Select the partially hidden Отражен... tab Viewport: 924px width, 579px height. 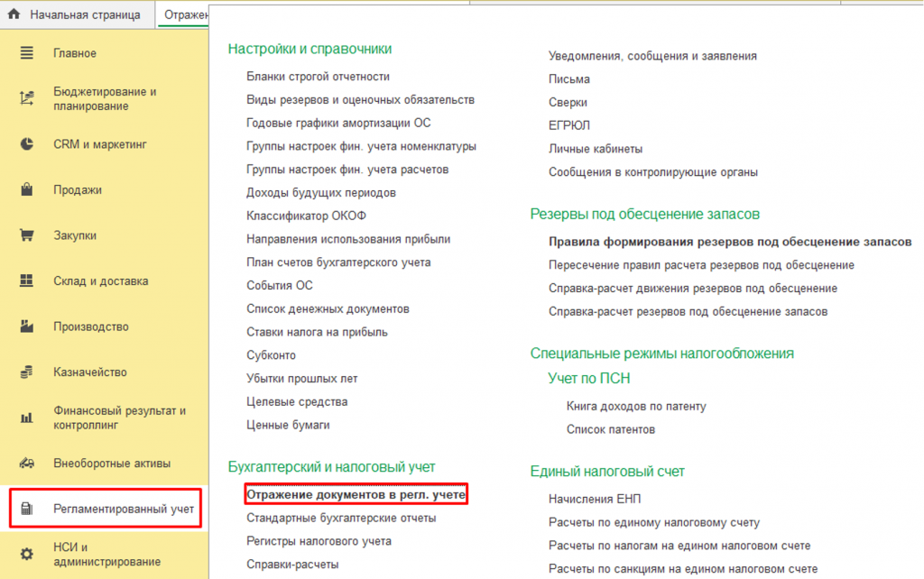184,14
